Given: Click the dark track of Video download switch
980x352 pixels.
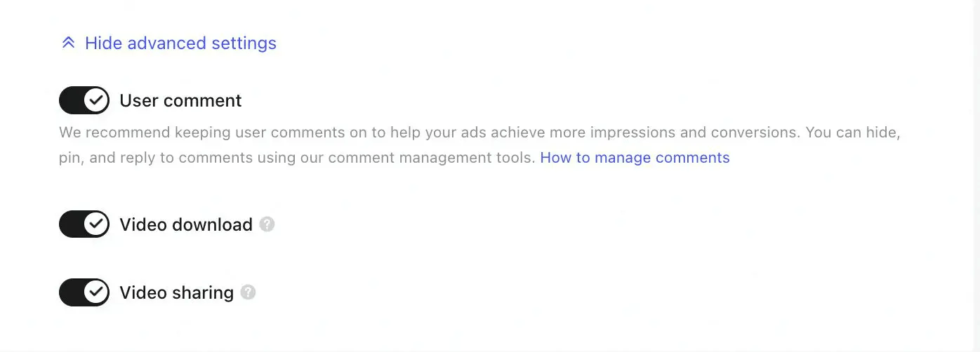Looking at the screenshot, I should 72,224.
